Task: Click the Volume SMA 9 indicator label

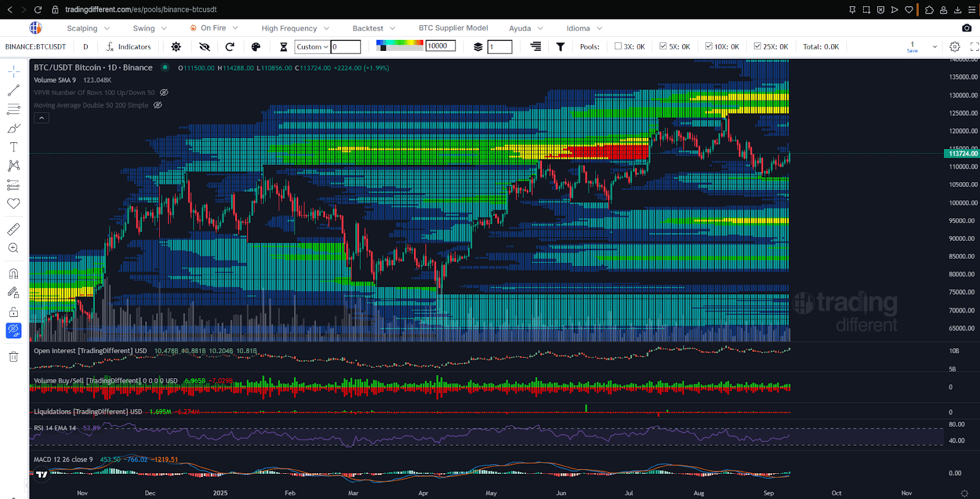Action: coord(55,80)
